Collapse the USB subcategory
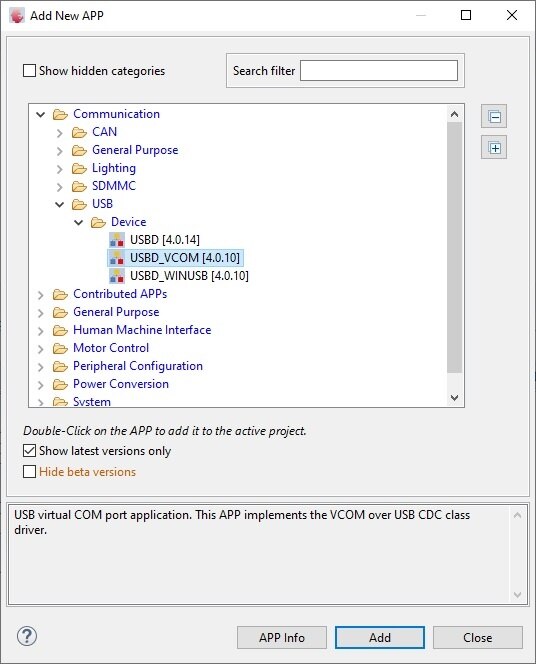This screenshot has width=536, height=664. 60,205
